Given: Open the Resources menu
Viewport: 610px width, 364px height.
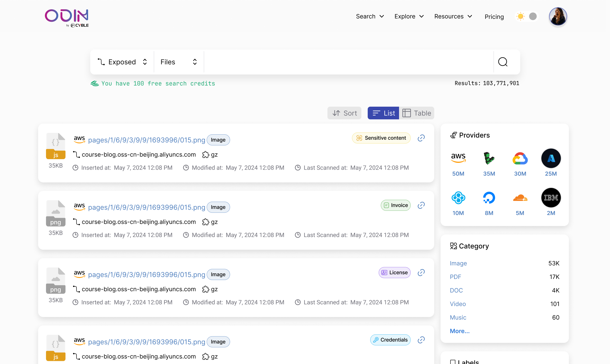Looking at the screenshot, I should [x=453, y=16].
